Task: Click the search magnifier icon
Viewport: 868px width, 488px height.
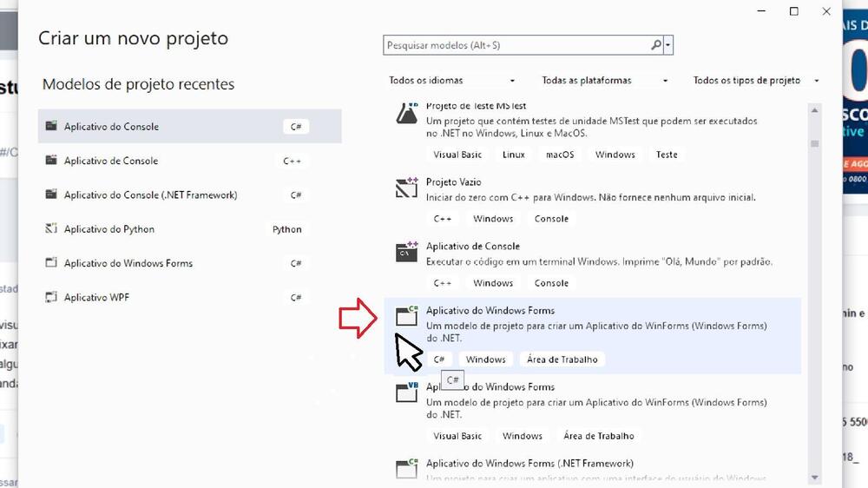Action: pyautogui.click(x=656, y=45)
